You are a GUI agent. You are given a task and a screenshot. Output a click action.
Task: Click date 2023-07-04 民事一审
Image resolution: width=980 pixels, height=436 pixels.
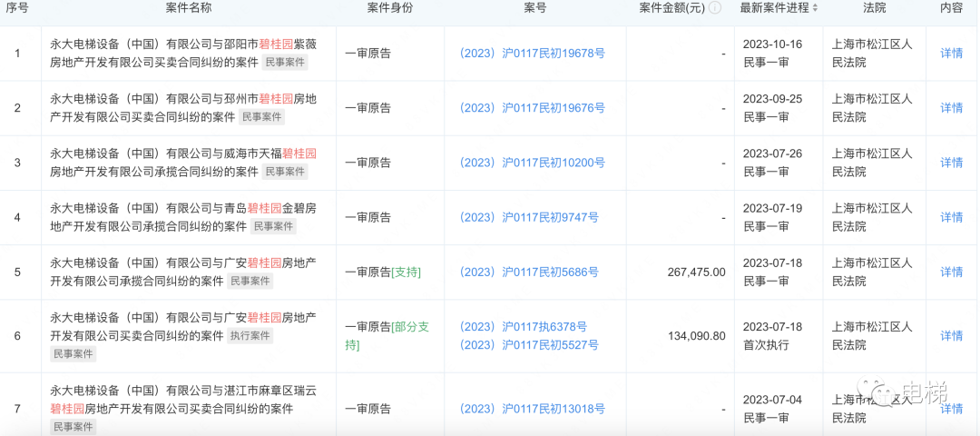click(x=771, y=409)
